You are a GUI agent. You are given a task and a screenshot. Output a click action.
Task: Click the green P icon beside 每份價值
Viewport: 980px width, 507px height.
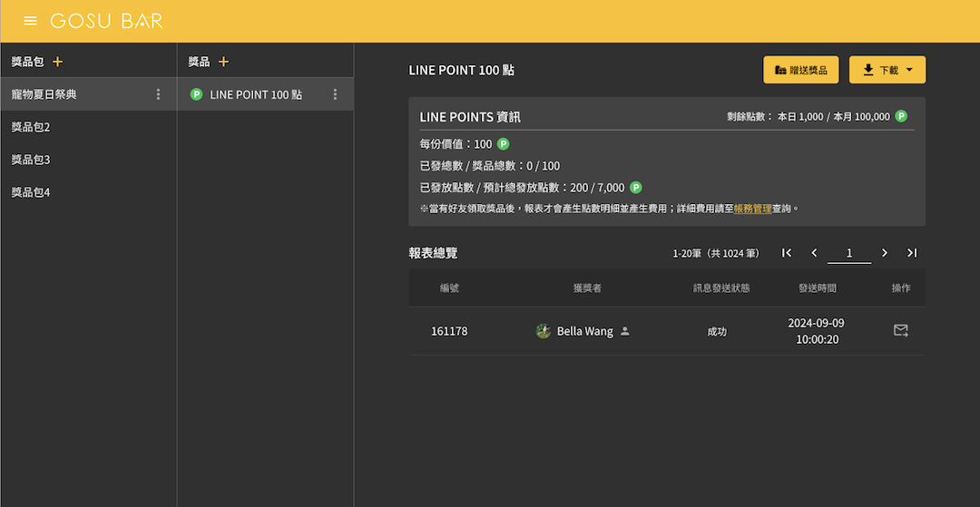503,144
